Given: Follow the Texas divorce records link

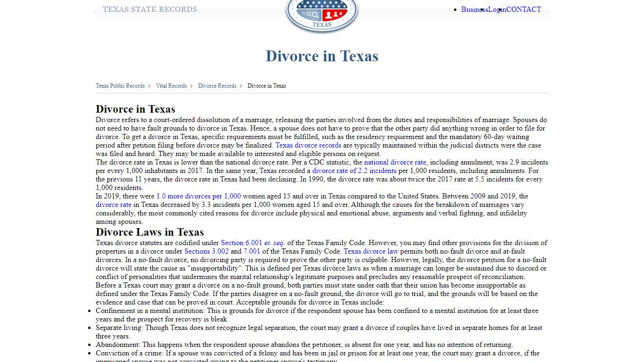Looking at the screenshot, I should coord(308,145).
